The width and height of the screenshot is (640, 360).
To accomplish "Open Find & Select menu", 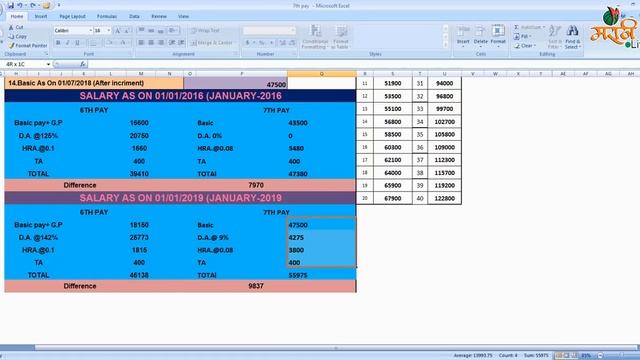I will pyautogui.click(x=573, y=37).
